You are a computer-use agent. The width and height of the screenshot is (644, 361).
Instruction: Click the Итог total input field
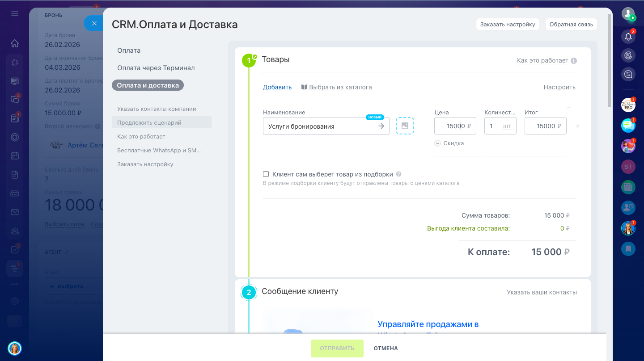[x=546, y=126]
